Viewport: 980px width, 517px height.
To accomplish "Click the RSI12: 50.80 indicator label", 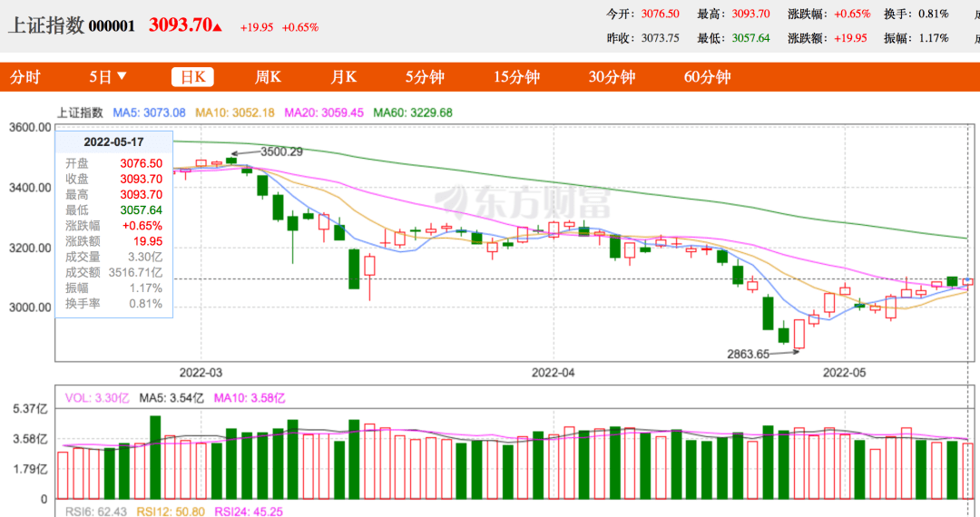I will pyautogui.click(x=171, y=512).
